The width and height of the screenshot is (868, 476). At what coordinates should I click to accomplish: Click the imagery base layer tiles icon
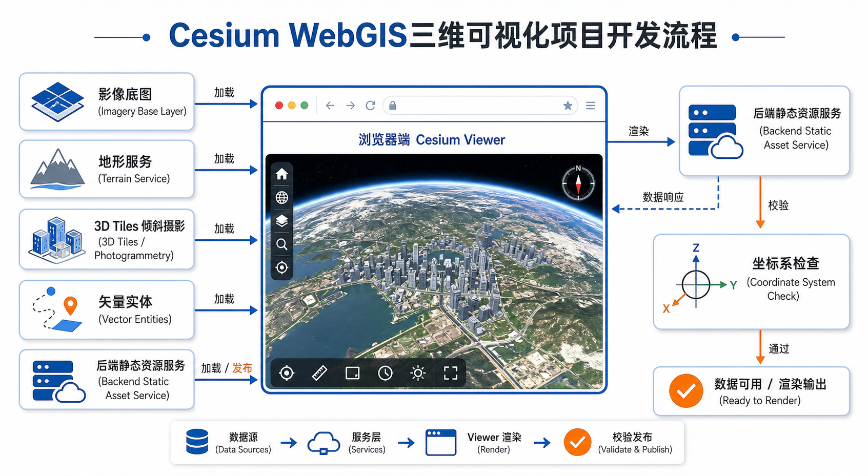coord(57,101)
